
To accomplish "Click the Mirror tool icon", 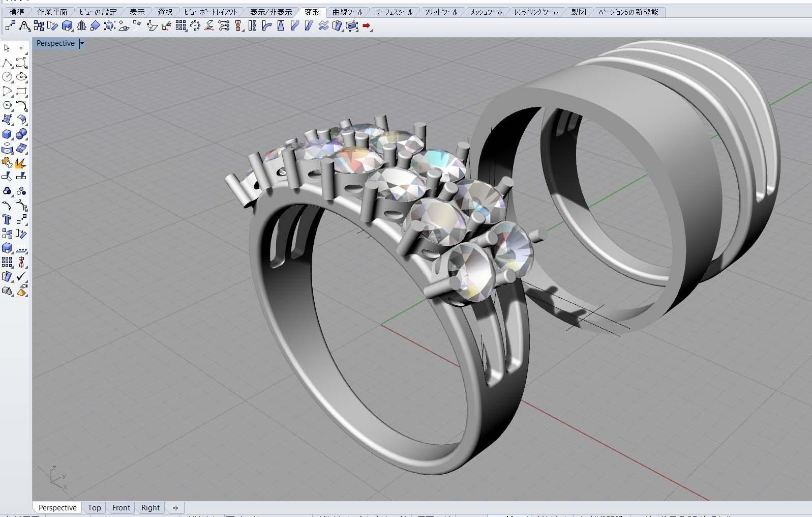I will click(81, 26).
